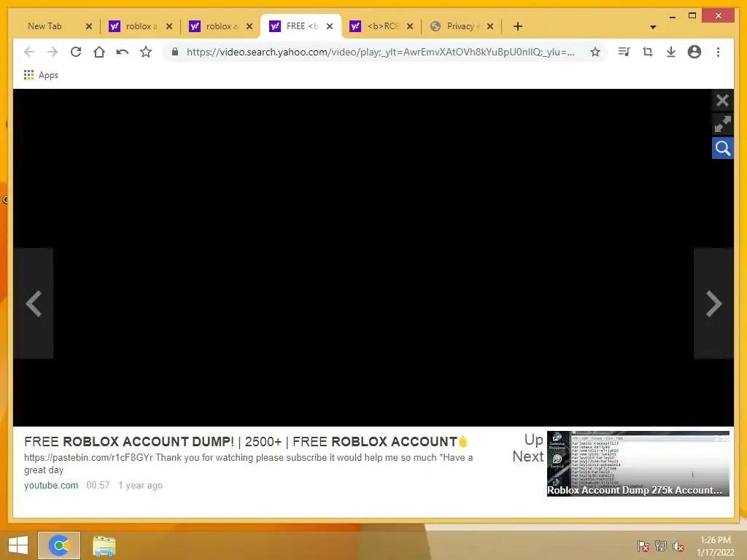Open File Explorer from taskbar
This screenshot has height=560, width=747.
[x=104, y=546]
